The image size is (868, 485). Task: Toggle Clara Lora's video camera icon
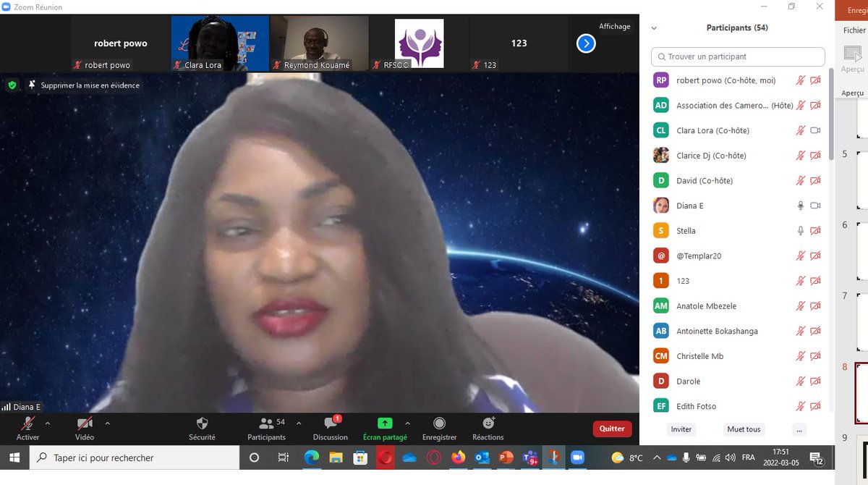coord(815,130)
